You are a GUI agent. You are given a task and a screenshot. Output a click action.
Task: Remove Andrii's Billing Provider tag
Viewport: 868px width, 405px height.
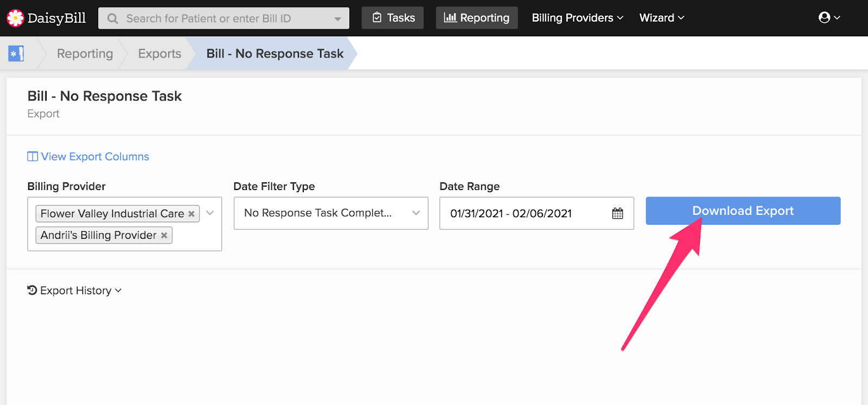click(164, 236)
